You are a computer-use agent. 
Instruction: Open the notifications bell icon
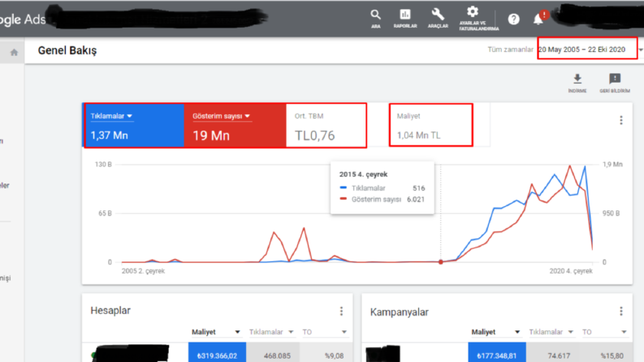point(538,19)
